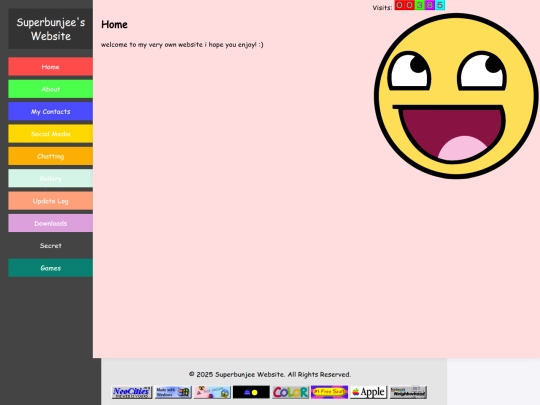Click the Secret sidebar link
Screen dimensions: 540x405
tap(50, 246)
